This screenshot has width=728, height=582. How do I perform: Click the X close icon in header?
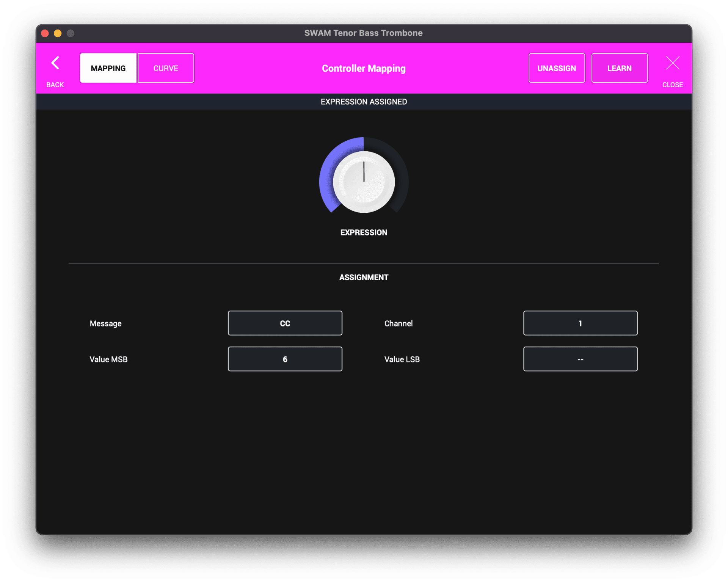tap(673, 63)
